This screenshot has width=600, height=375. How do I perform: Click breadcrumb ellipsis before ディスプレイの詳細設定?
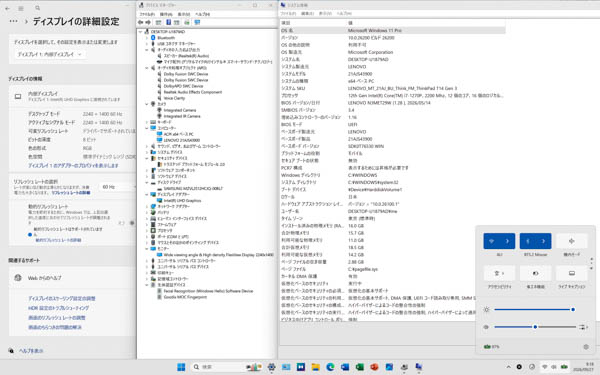(14, 21)
